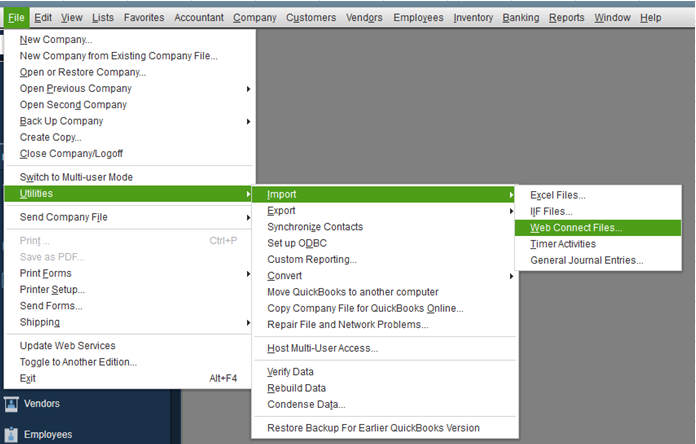696x444 pixels.
Task: Choose Create Copy... option
Action: pos(130,137)
